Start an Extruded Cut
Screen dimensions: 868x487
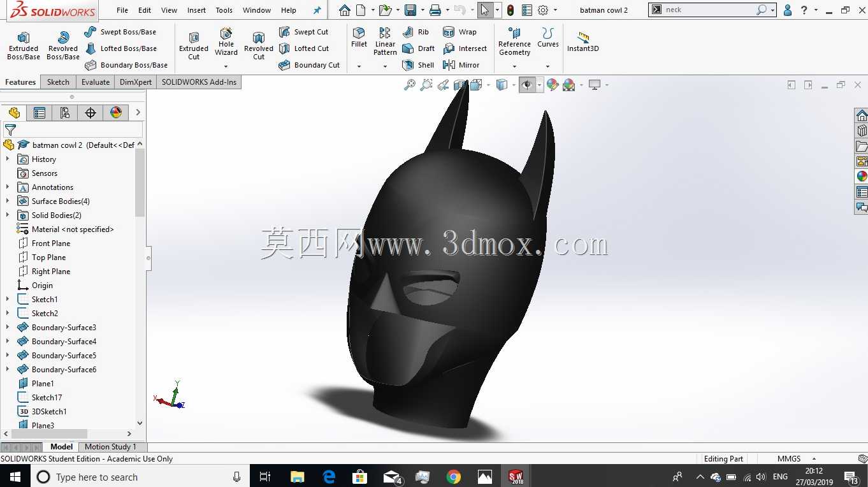pyautogui.click(x=194, y=46)
